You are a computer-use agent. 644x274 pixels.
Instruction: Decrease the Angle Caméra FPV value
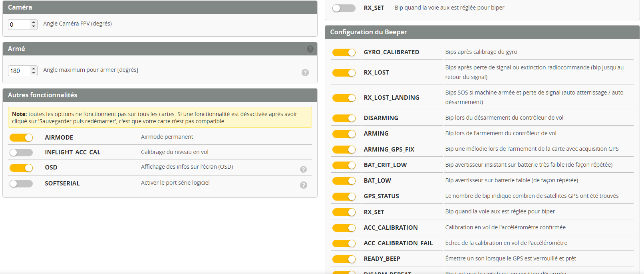click(34, 27)
